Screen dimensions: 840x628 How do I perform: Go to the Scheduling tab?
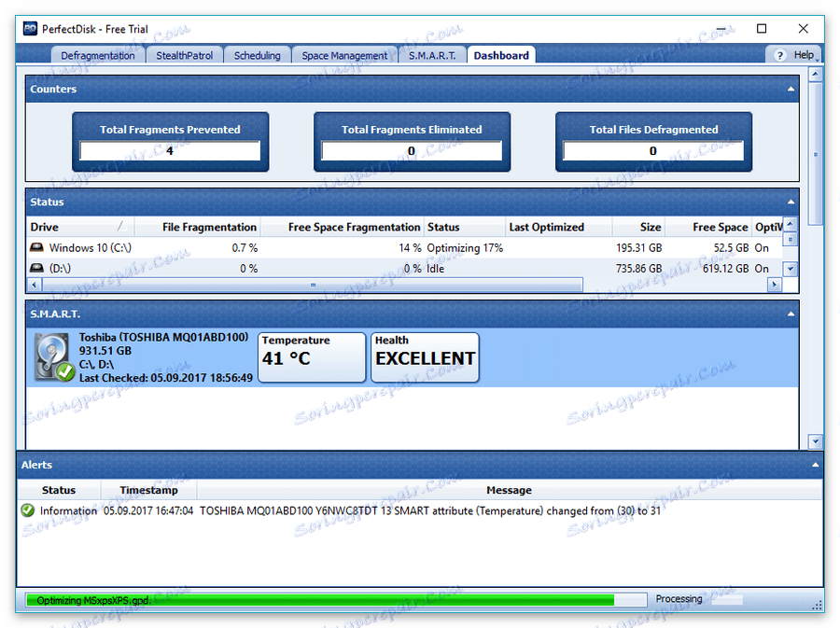[x=258, y=55]
